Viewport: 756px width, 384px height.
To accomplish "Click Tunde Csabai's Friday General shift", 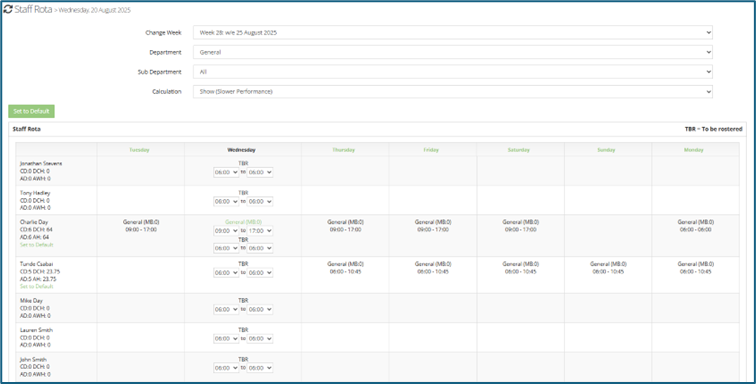I will (433, 268).
